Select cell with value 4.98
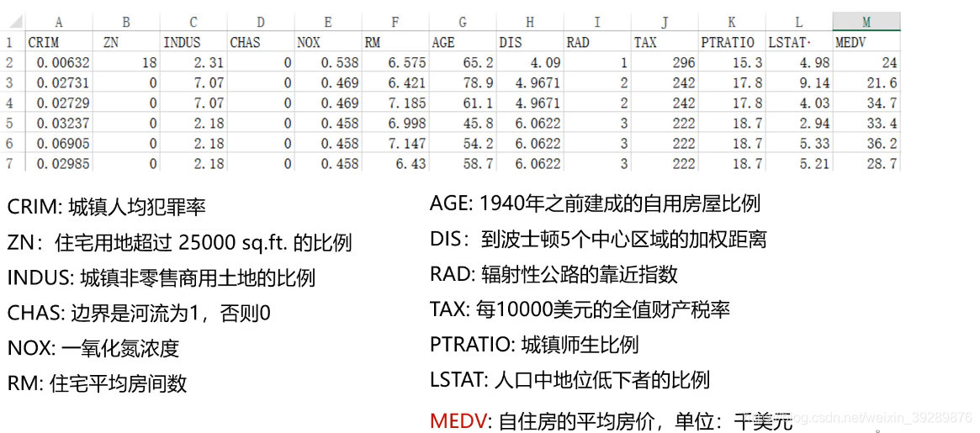The height and width of the screenshot is (433, 980). (x=799, y=63)
